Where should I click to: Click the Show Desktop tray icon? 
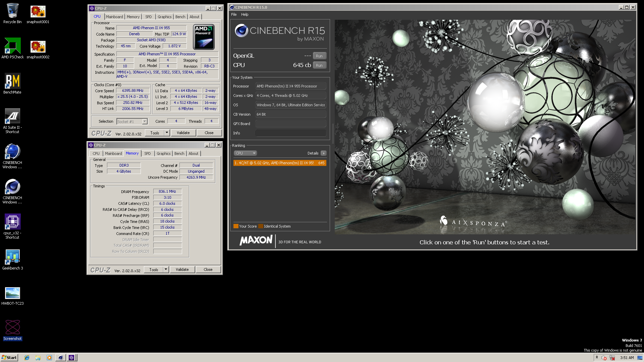[640, 358]
